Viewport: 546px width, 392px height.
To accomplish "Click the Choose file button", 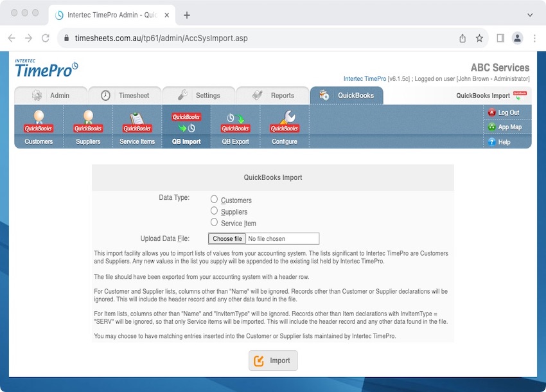I will (x=227, y=238).
